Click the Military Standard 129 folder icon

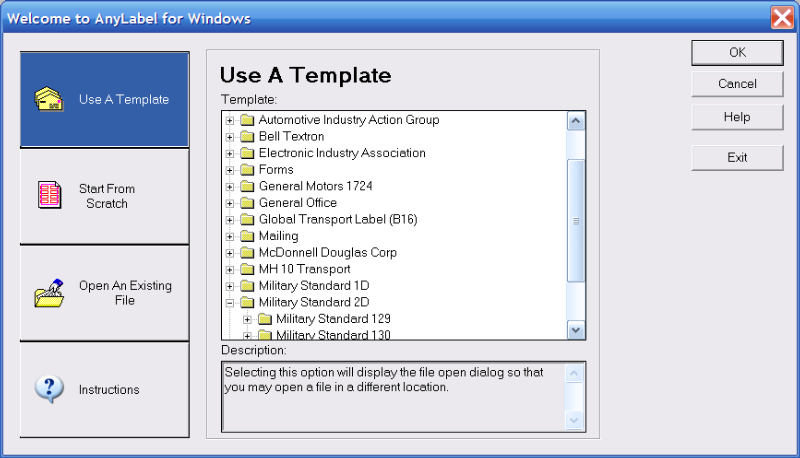265,319
